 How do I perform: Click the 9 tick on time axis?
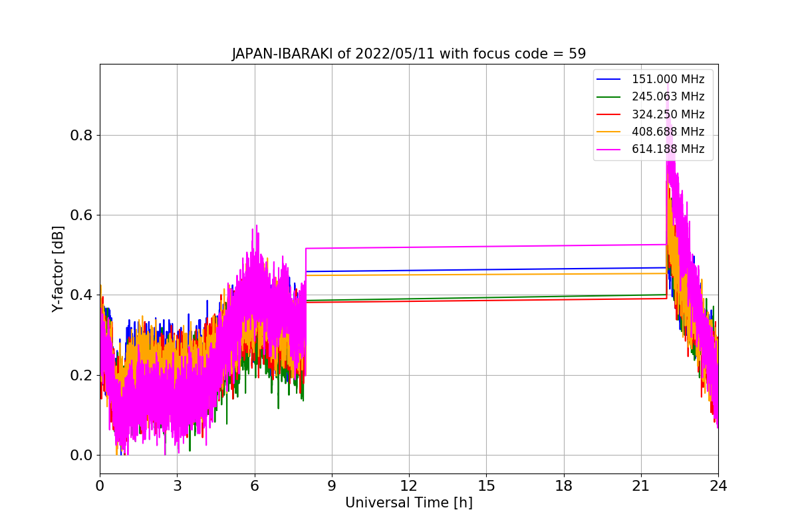[x=332, y=485]
